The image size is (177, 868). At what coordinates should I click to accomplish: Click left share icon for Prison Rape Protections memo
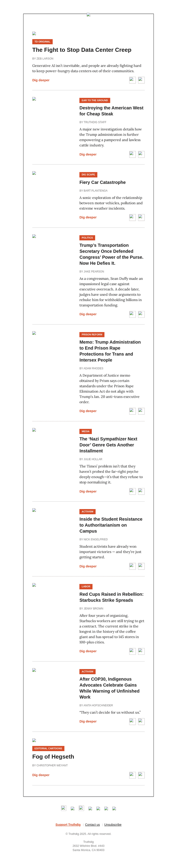tap(132, 411)
